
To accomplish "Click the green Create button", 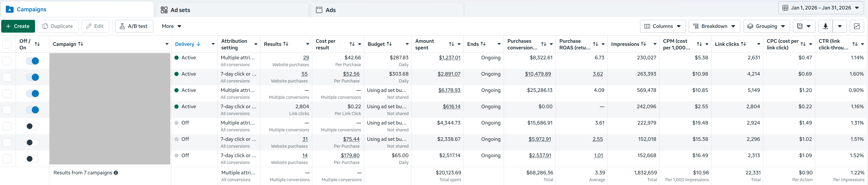I will pos(18,26).
